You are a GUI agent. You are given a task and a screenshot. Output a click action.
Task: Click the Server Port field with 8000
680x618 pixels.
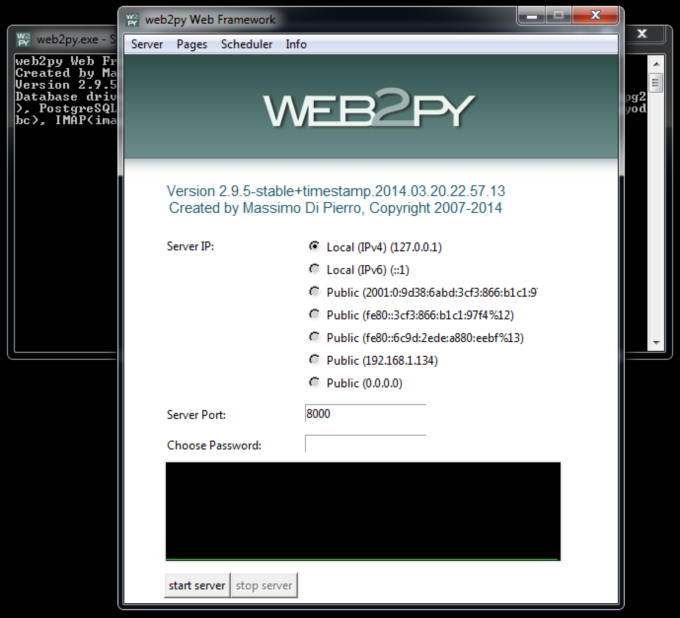(366, 413)
